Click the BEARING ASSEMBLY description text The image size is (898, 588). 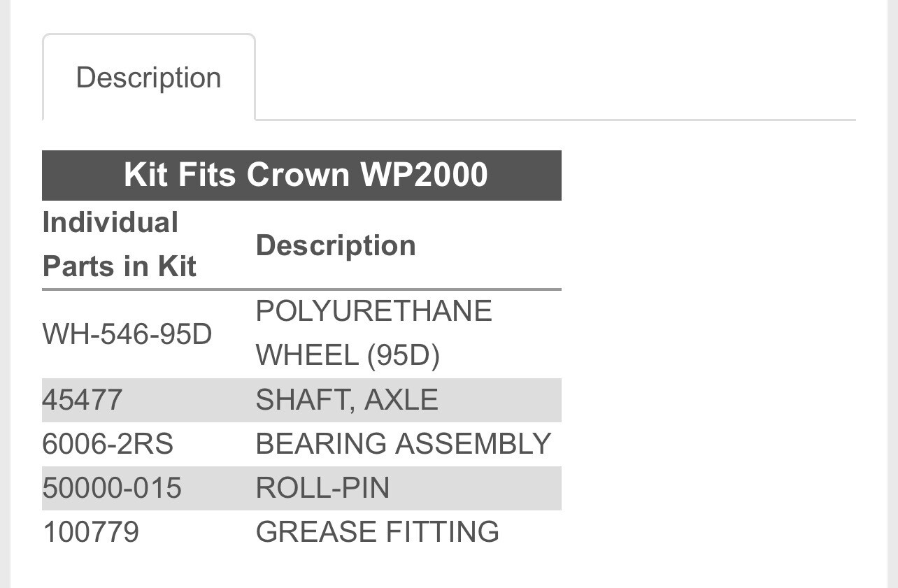[402, 443]
